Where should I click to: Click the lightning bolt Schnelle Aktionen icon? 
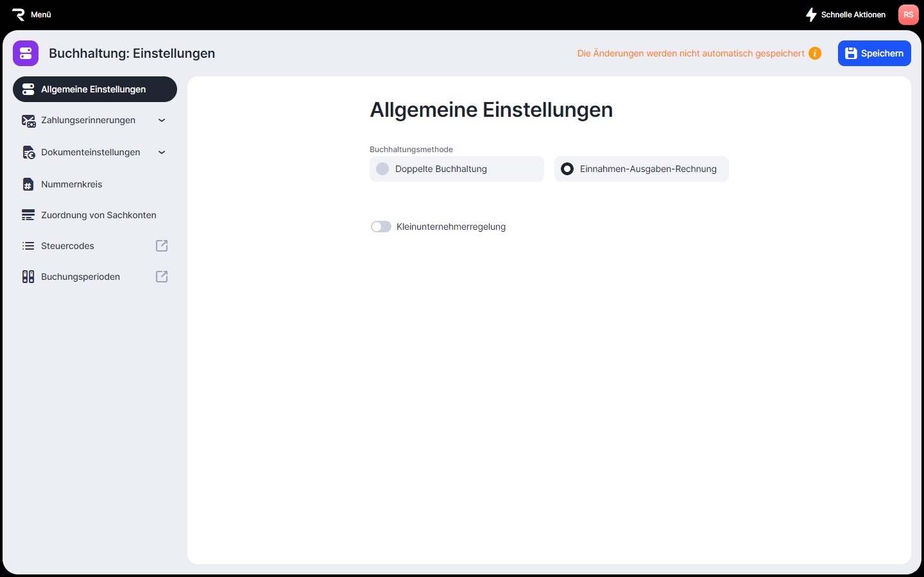tap(811, 15)
